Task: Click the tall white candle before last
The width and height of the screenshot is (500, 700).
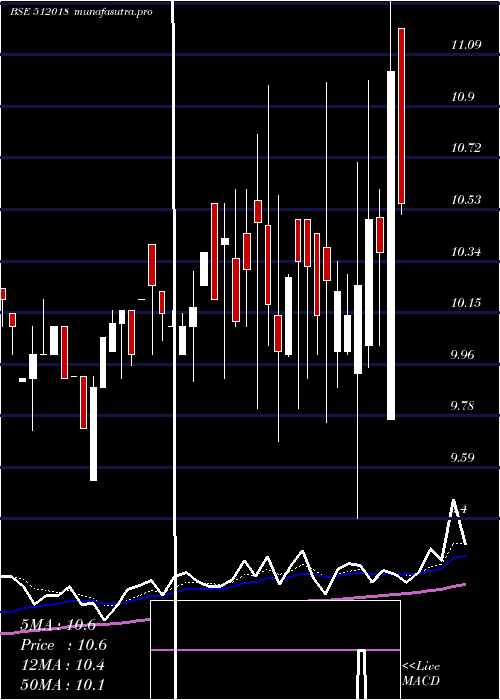Action: [391, 245]
